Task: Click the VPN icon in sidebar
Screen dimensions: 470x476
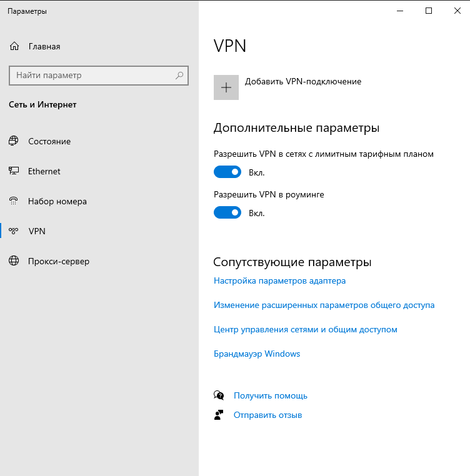Action: [x=14, y=231]
